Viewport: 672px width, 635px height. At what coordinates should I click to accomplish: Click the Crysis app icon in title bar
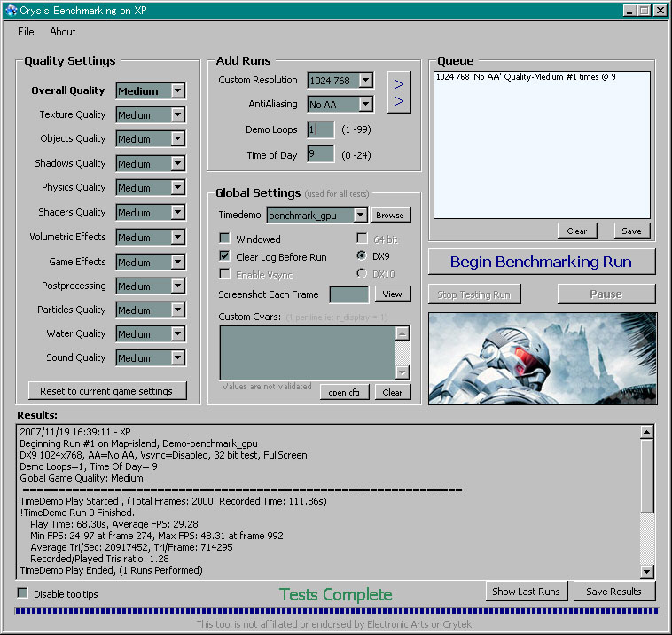pos(12,11)
